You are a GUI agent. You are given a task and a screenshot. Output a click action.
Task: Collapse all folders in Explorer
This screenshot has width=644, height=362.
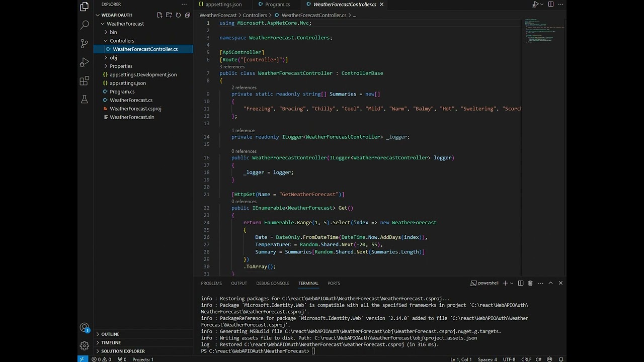click(x=187, y=15)
